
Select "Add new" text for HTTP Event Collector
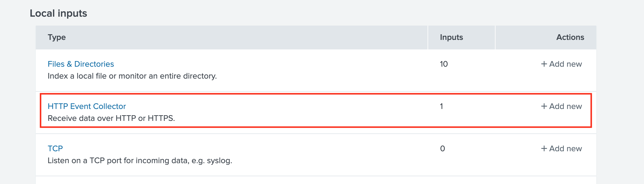click(x=565, y=106)
